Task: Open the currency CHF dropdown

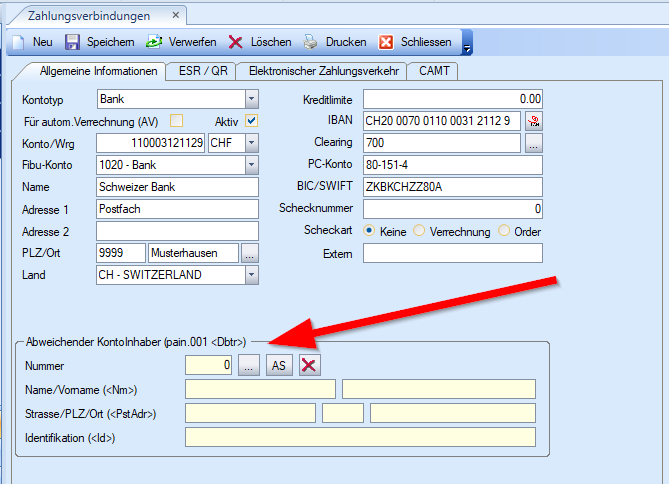Action: [x=252, y=143]
